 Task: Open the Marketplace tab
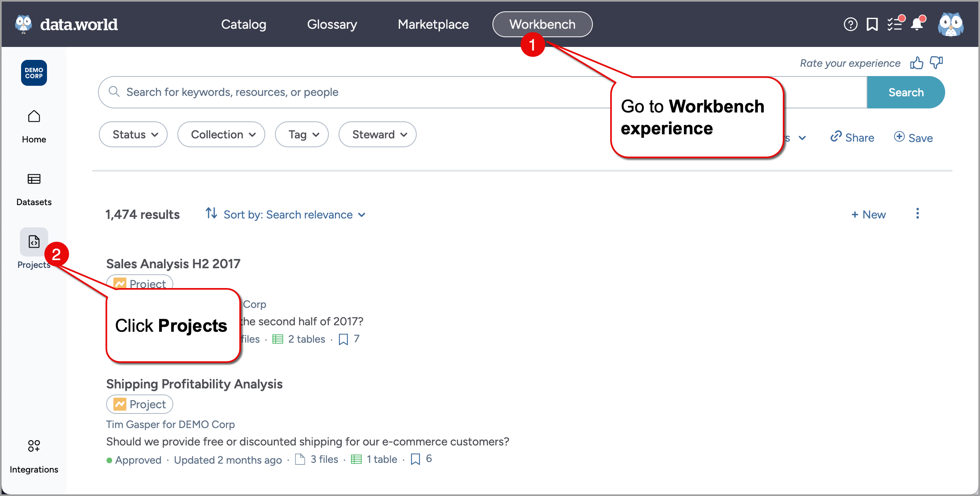point(433,24)
